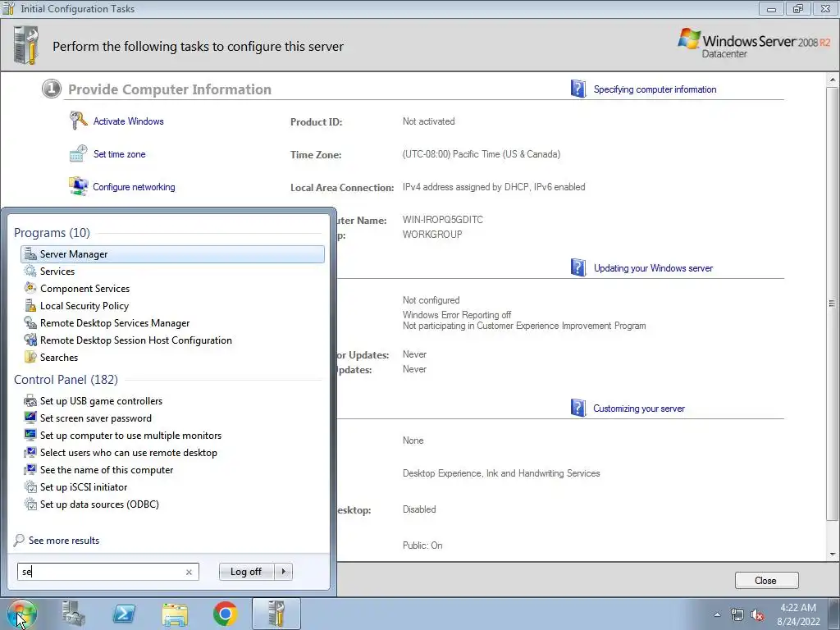This screenshot has width=840, height=630.
Task: Click the vertical scrollbar up arrow
Action: tap(832, 80)
